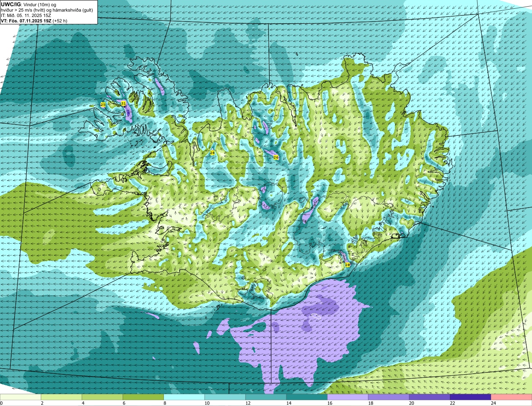The image size is (532, 406).
Task: Click the 12–14 m/s teal legend swatch
Action: click(266, 397)
